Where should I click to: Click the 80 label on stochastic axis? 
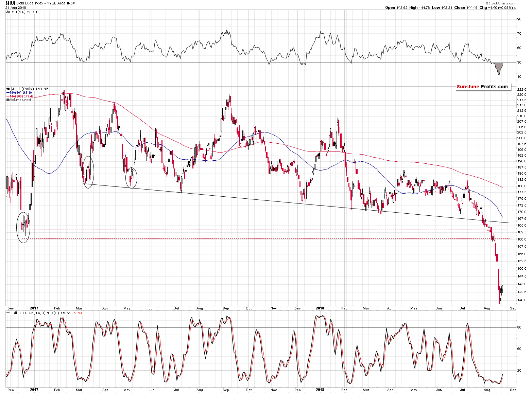pyautogui.click(x=519, y=328)
